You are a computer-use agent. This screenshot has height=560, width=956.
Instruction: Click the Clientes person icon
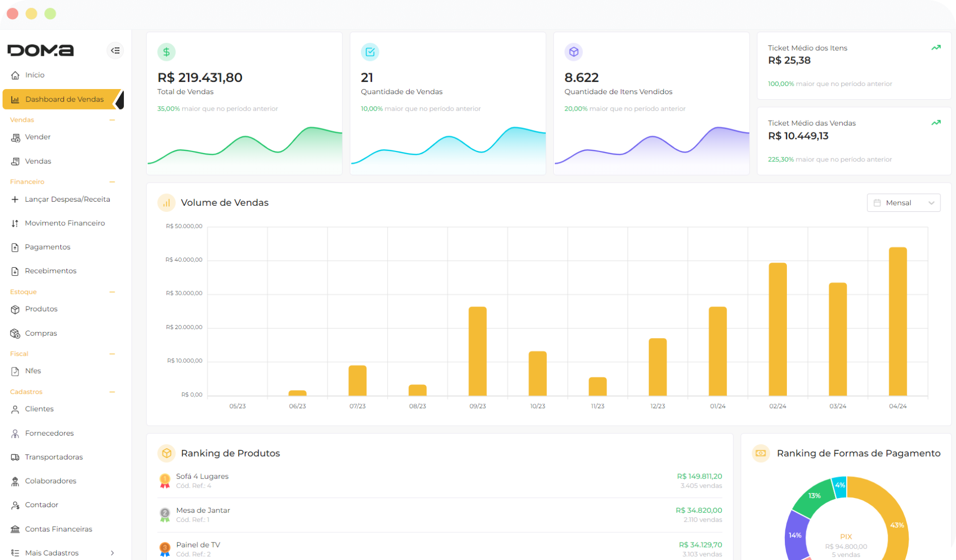click(15, 410)
